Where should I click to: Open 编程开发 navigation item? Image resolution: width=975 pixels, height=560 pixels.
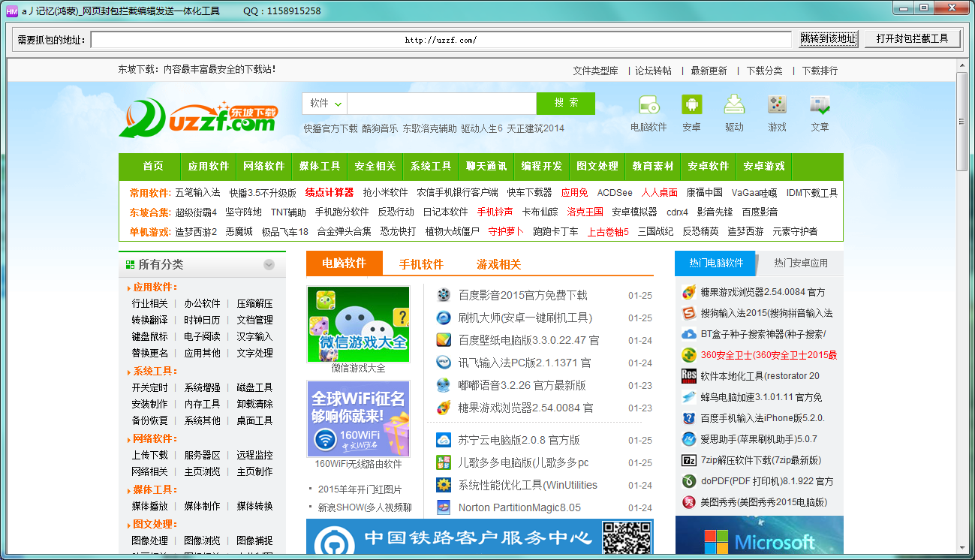click(x=542, y=167)
